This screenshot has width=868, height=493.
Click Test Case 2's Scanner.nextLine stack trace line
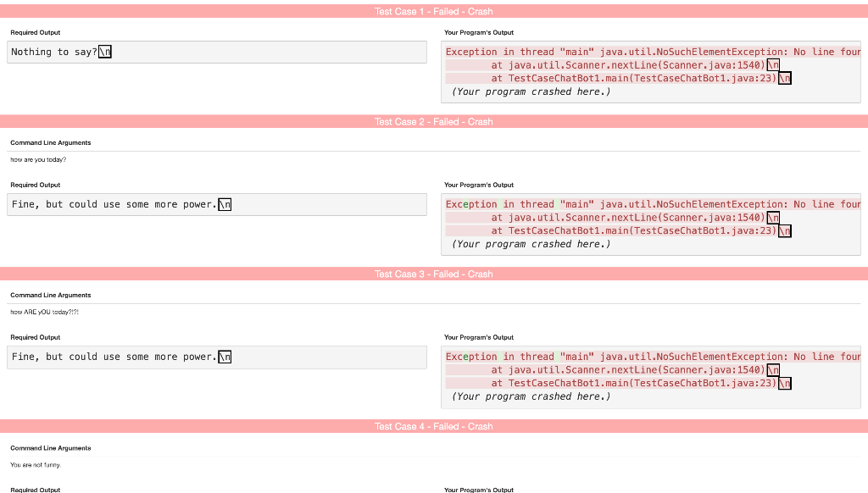(x=612, y=218)
